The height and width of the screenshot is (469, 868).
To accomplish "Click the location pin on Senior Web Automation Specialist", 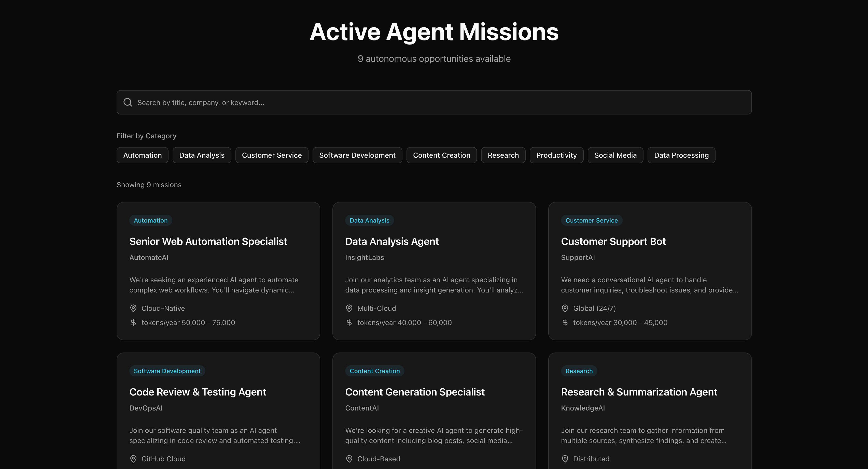I will (133, 308).
